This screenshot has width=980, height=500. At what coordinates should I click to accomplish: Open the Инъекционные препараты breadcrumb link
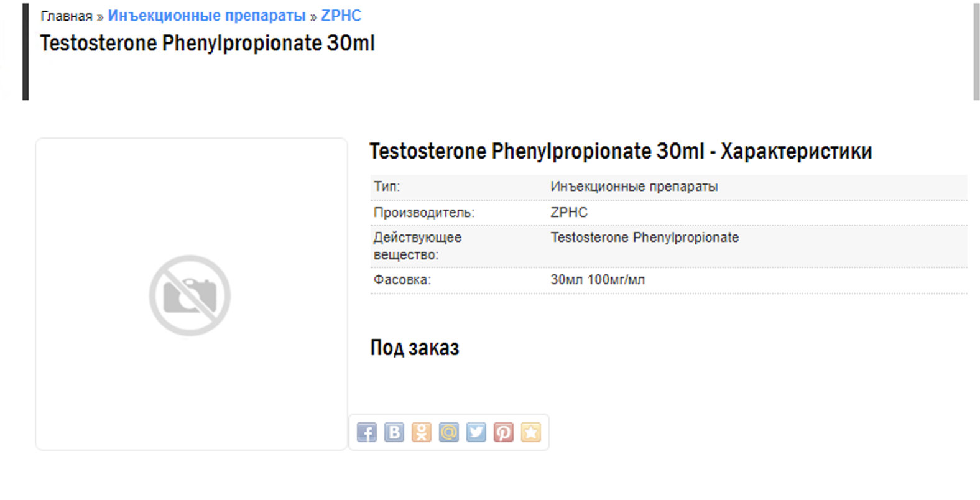point(206,16)
